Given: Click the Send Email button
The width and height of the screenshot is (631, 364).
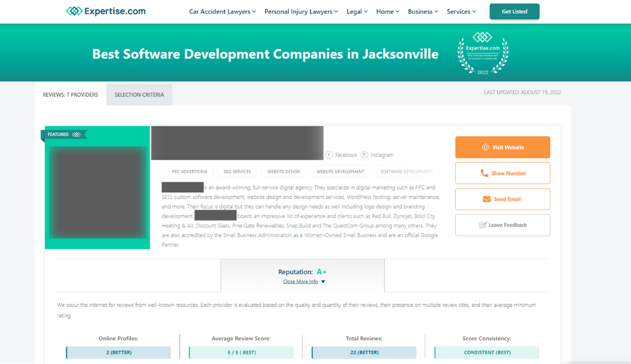Looking at the screenshot, I should [502, 199].
